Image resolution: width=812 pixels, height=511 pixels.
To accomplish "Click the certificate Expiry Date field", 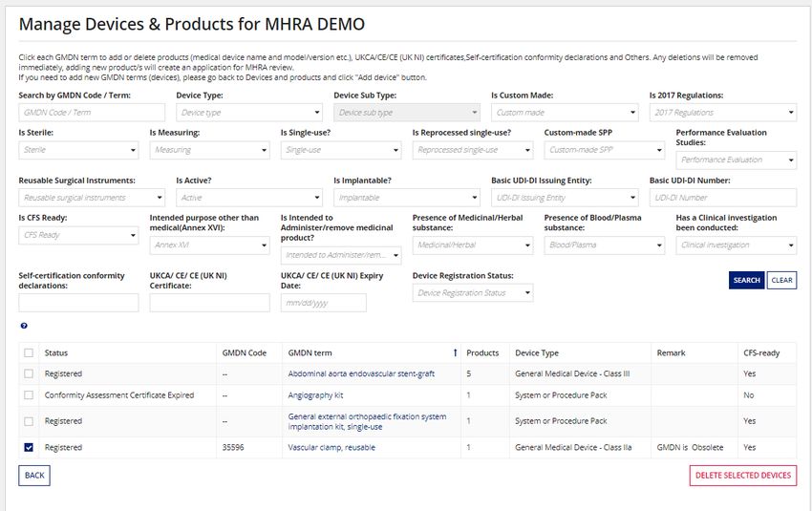I will pyautogui.click(x=324, y=303).
